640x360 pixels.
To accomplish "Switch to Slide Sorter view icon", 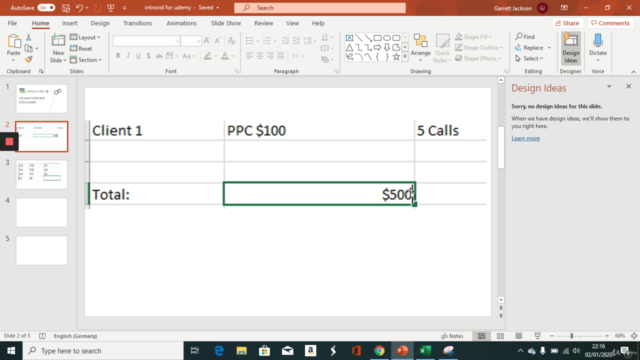I will [500, 336].
